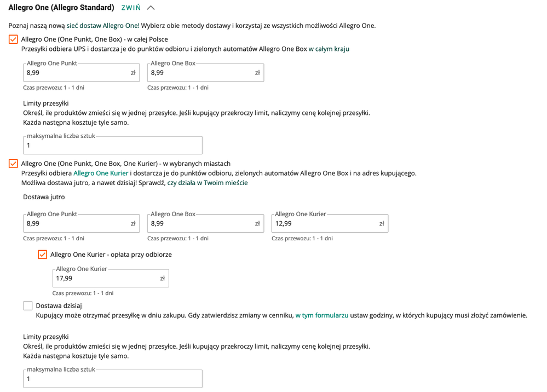The image size is (547, 392).
Task: Disable Allegro One Kurier opłata przy odbiorze
Action: click(43, 255)
